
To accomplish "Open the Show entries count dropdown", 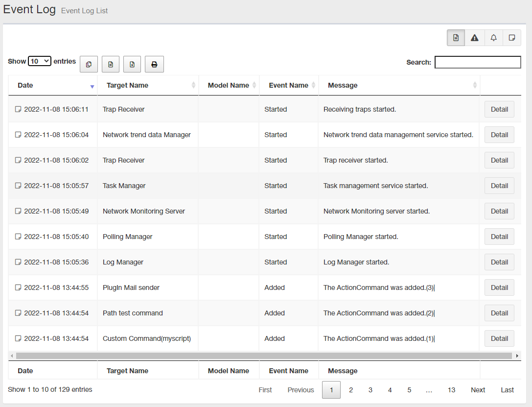I will tap(40, 61).
